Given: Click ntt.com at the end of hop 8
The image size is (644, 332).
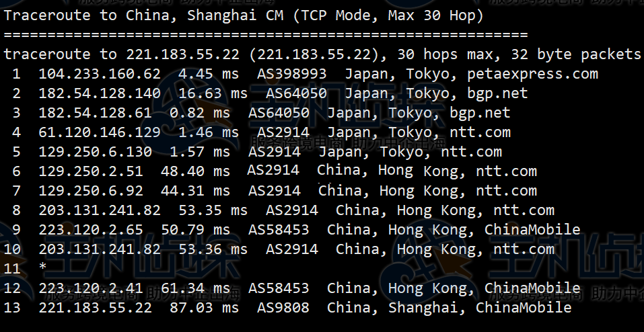Looking at the screenshot, I should pyautogui.click(x=524, y=210).
